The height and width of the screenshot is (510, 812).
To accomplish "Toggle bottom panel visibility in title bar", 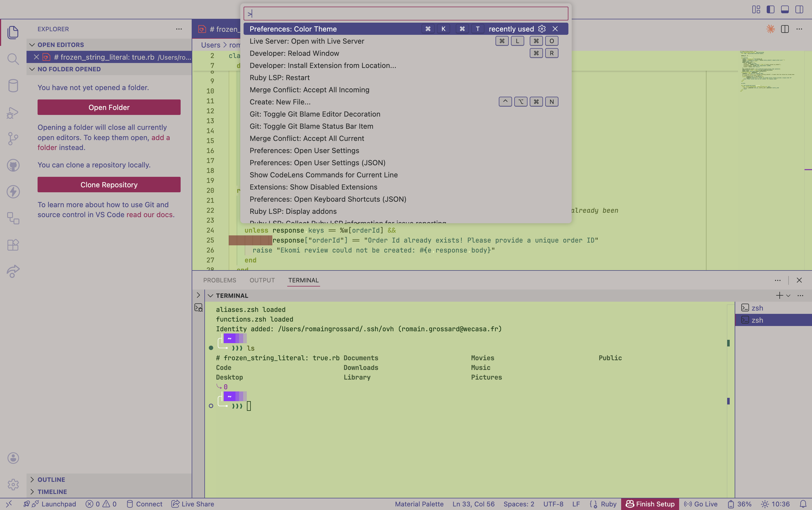I will [x=785, y=9].
